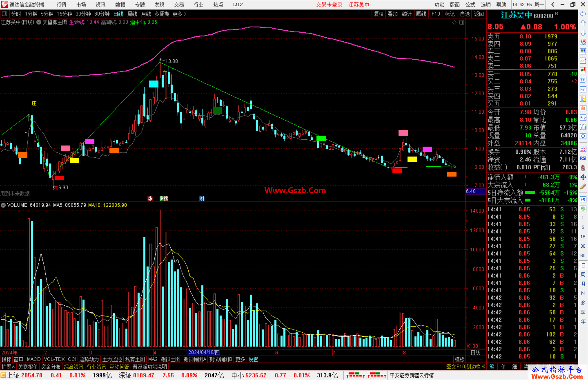
Task: Click the 叠加 overlay button
Action: (393, 14)
